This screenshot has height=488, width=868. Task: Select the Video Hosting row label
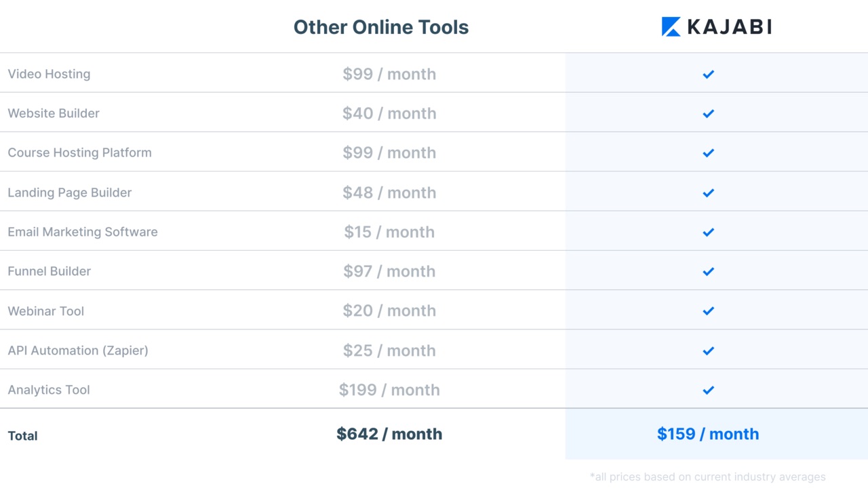pos(49,74)
